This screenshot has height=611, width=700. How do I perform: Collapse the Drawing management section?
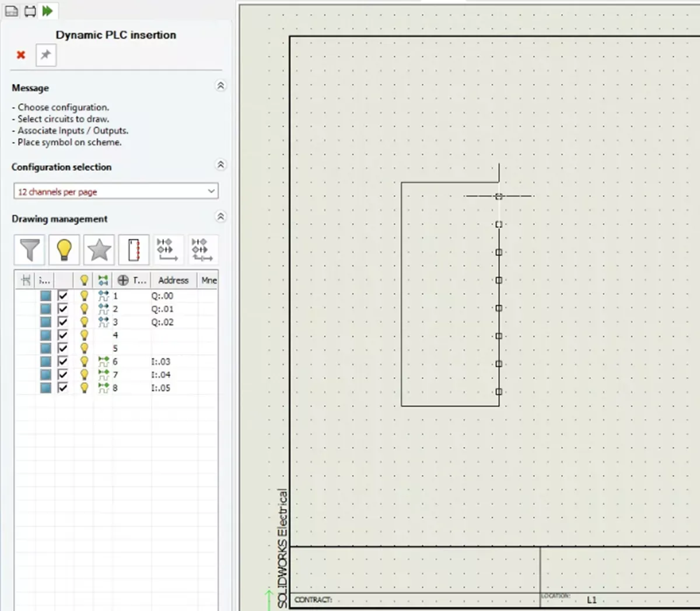tap(220, 217)
